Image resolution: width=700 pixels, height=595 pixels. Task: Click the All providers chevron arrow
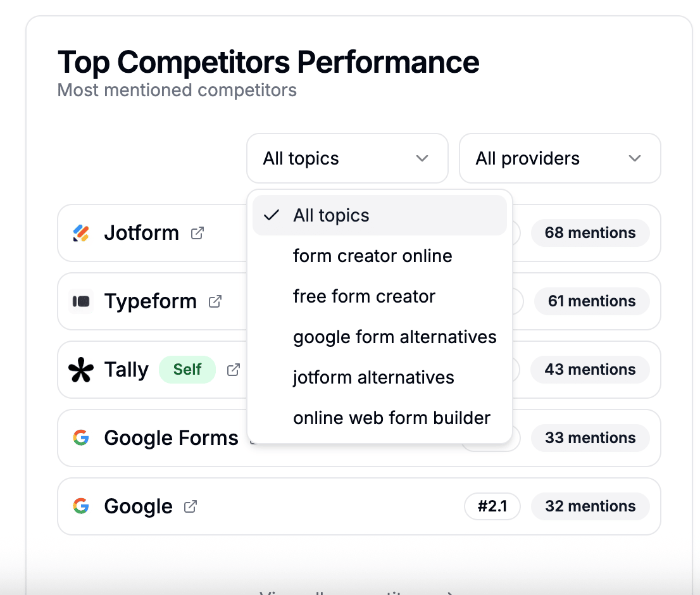[x=635, y=158]
